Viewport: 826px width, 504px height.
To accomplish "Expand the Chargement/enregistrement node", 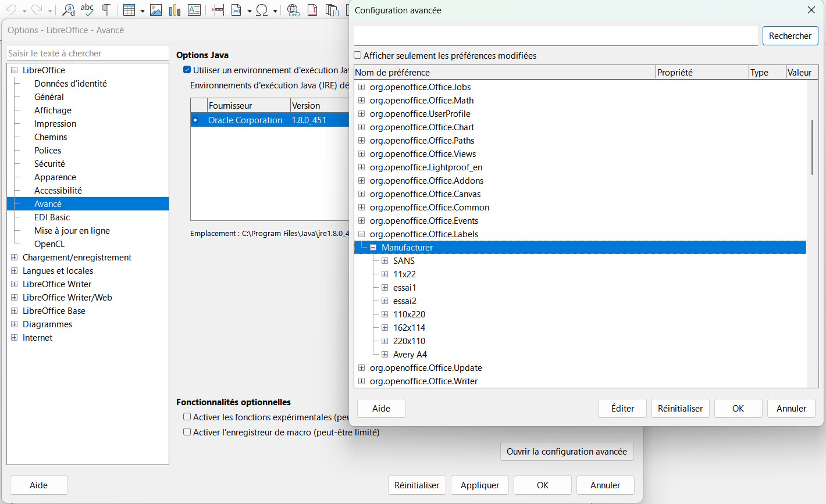I will point(15,257).
